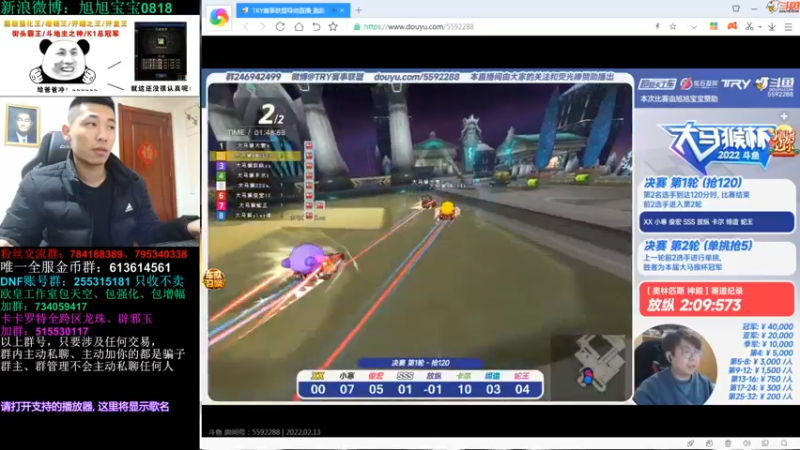Image resolution: width=800 pixels, height=450 pixels.
Task: Click the TRY sponsor logo in sidebar header
Action: [735, 84]
